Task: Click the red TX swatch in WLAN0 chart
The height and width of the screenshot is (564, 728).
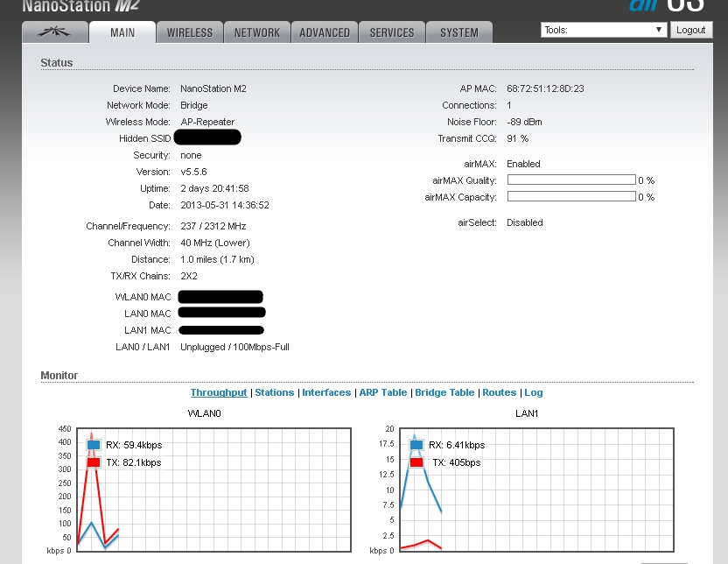Action: click(x=94, y=462)
